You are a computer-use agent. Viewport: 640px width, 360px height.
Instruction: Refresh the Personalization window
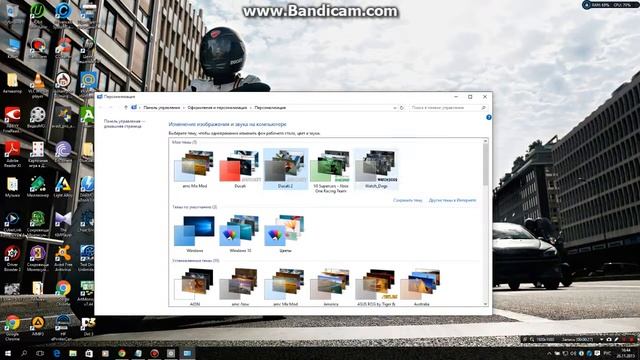point(402,108)
